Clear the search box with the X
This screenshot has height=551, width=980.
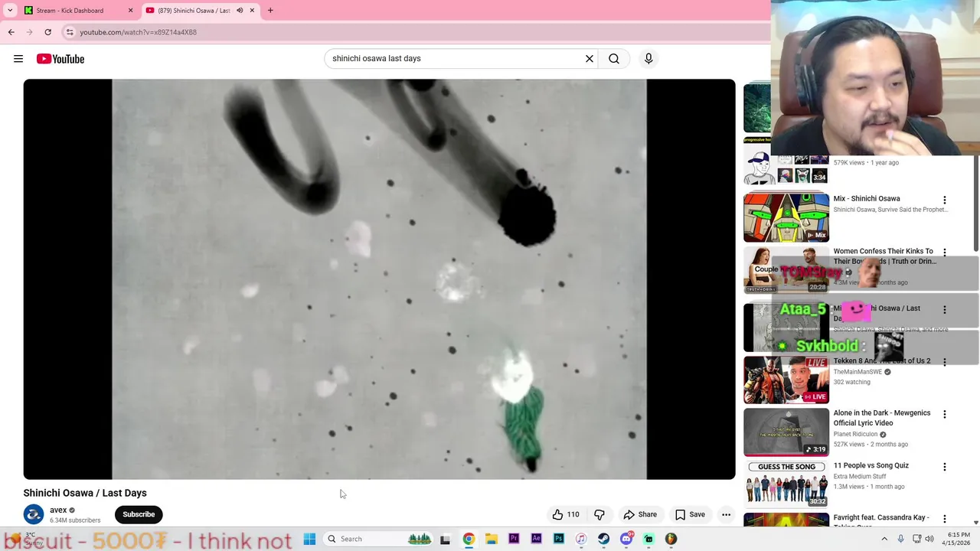[590, 58]
